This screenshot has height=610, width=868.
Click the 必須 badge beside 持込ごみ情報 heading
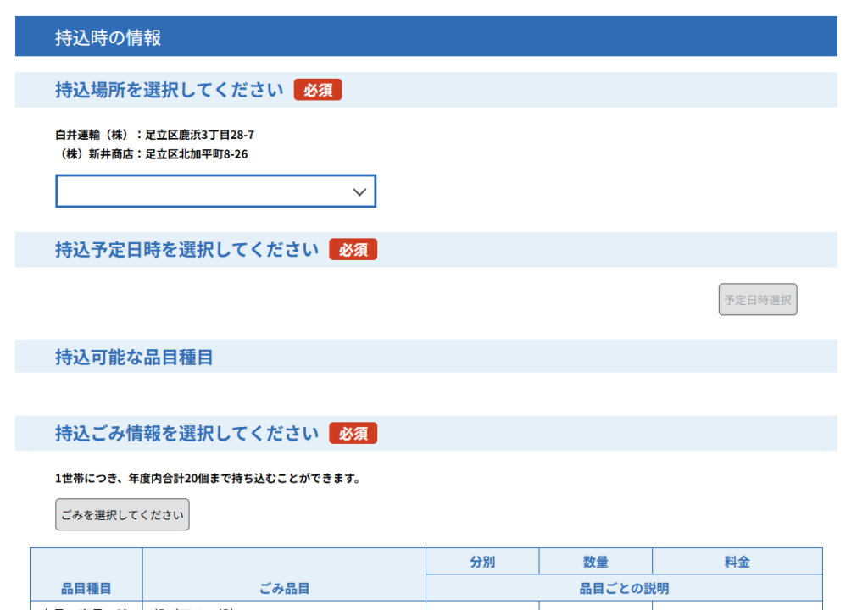point(353,434)
